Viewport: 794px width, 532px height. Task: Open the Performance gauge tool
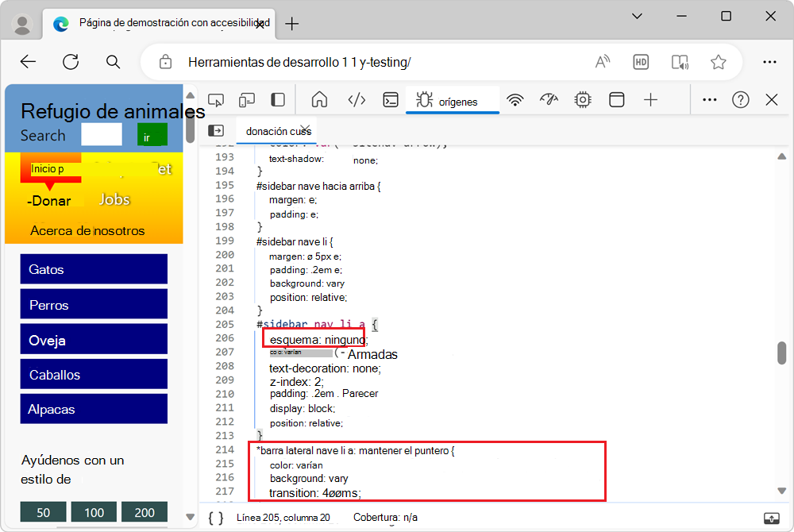pos(549,100)
